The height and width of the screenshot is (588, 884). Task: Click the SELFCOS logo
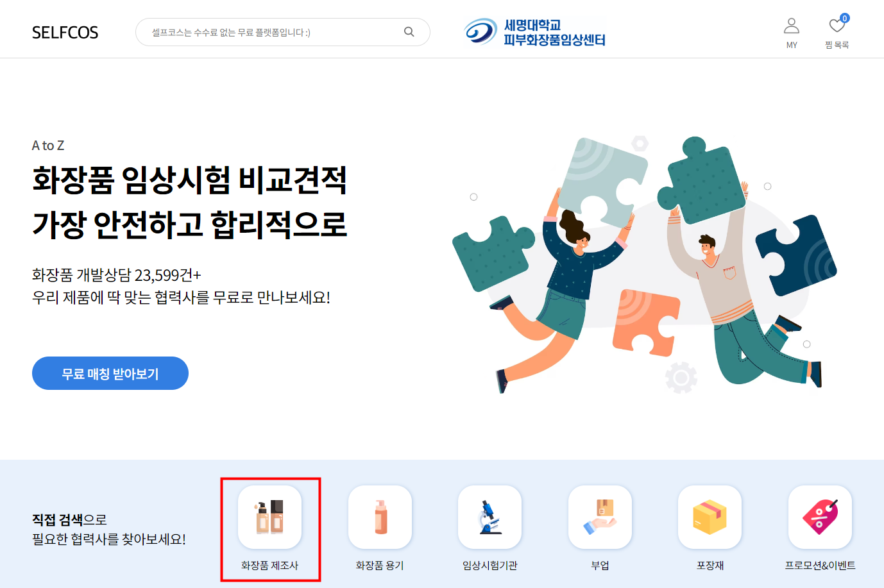click(65, 33)
